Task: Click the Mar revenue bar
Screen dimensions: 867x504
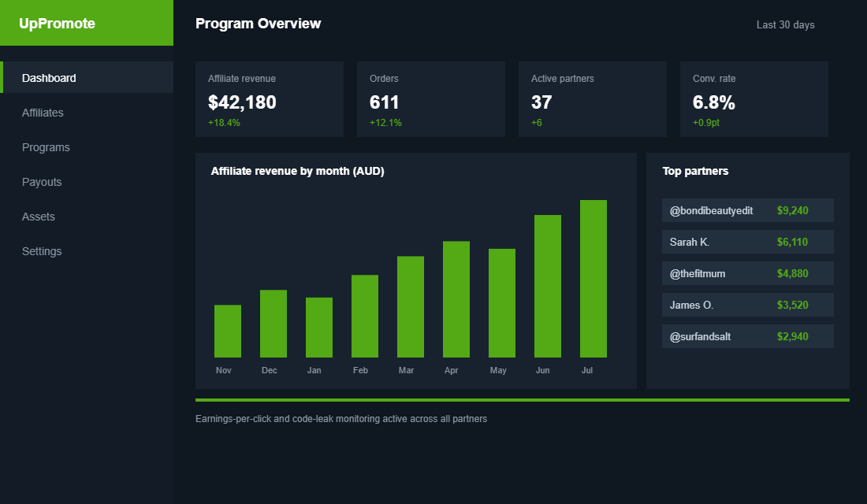Action: pyautogui.click(x=411, y=306)
